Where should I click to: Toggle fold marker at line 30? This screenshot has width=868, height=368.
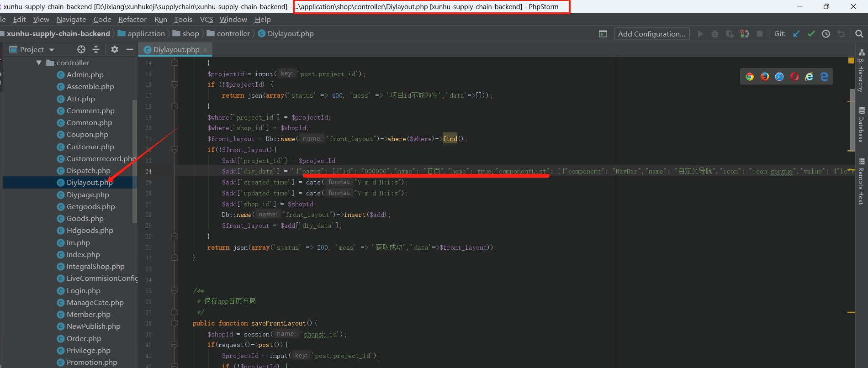(x=174, y=237)
